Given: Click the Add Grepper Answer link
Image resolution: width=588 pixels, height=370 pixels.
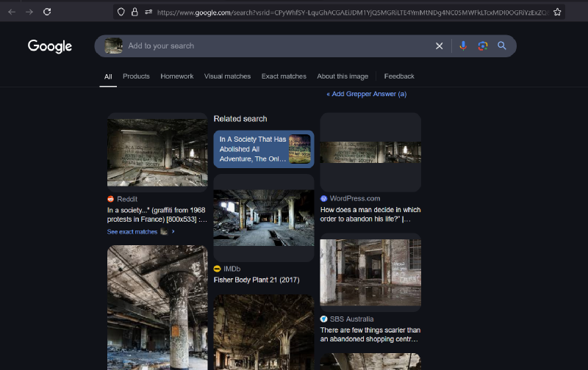Looking at the screenshot, I should tap(366, 94).
